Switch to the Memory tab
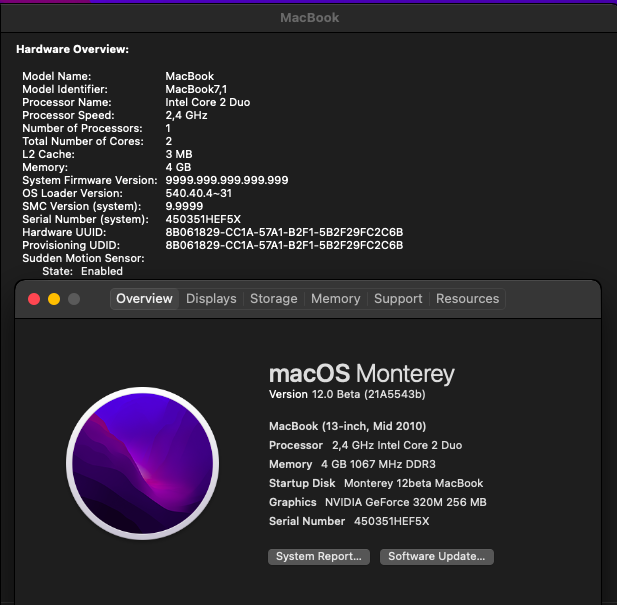 (336, 299)
